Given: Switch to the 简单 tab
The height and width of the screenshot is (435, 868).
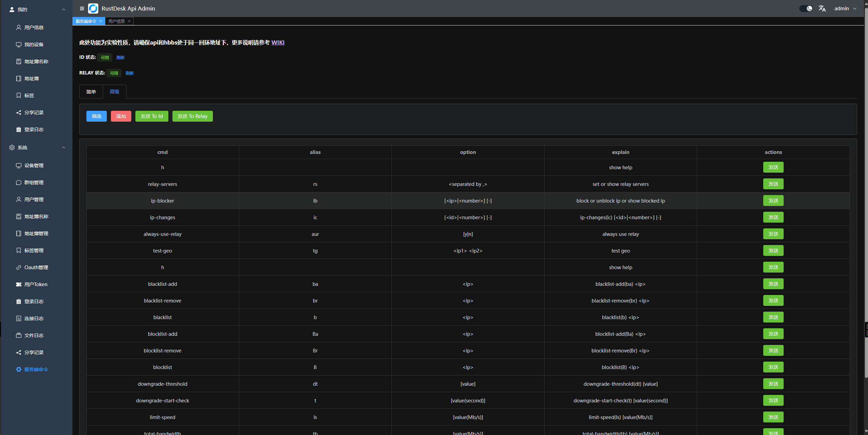Looking at the screenshot, I should click(x=91, y=92).
